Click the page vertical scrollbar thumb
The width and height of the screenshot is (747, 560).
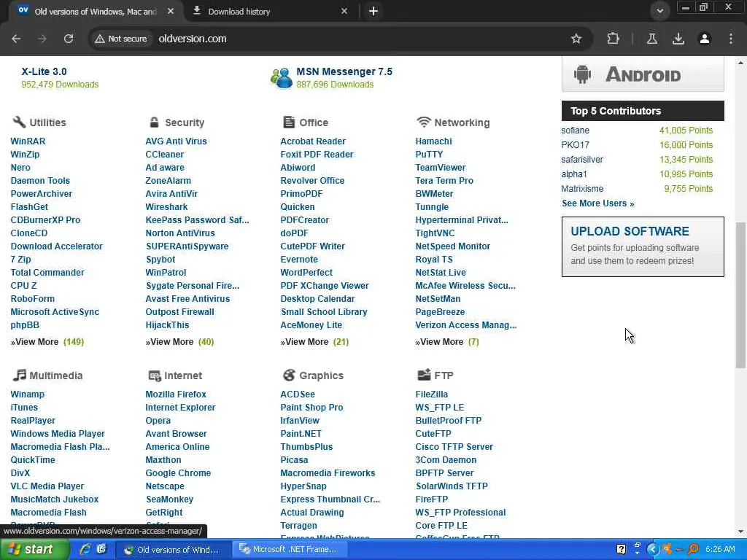740,295
